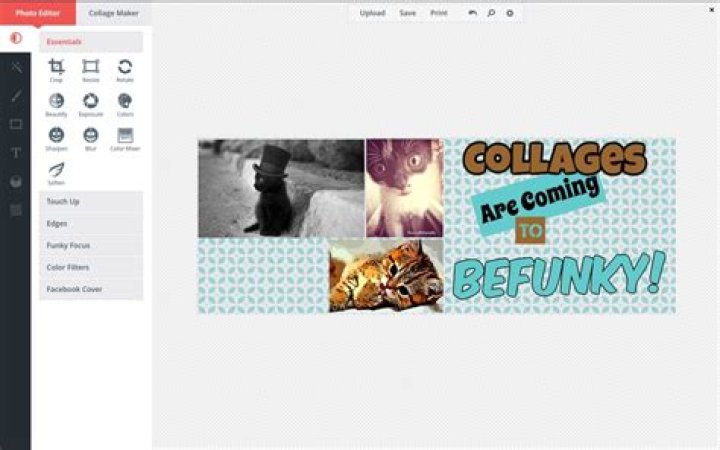Open the textures grid sidebar icon
The image size is (720, 450).
[16, 210]
